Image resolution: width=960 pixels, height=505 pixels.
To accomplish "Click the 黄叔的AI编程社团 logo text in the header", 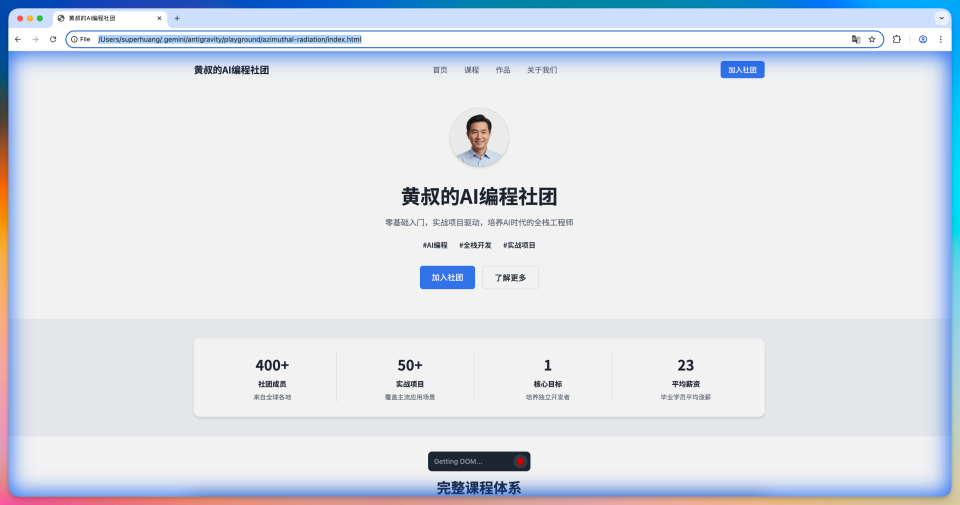I will tap(231, 70).
